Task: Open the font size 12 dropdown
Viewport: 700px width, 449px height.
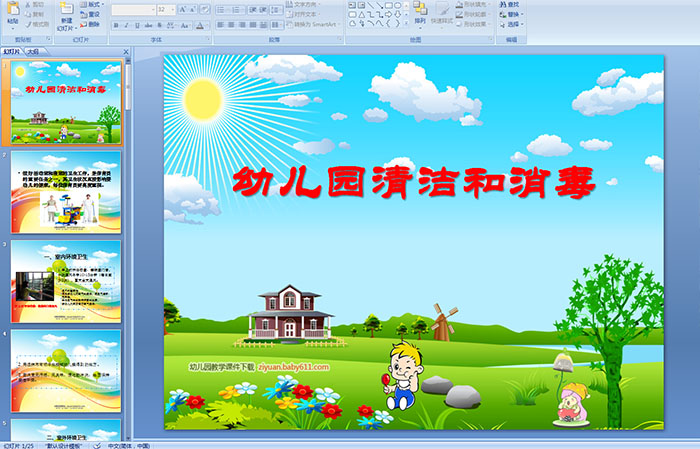Action: (166, 9)
